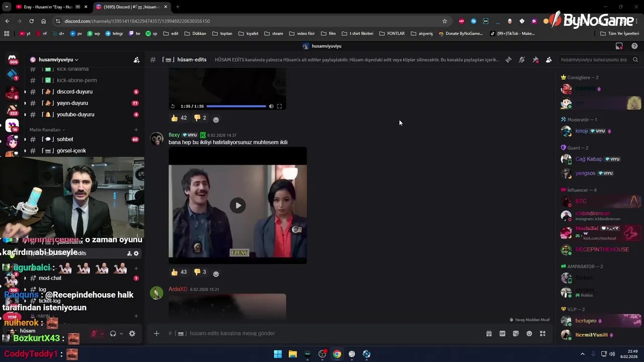
Task: Replay the finished video with replay icon
Action: (173, 106)
